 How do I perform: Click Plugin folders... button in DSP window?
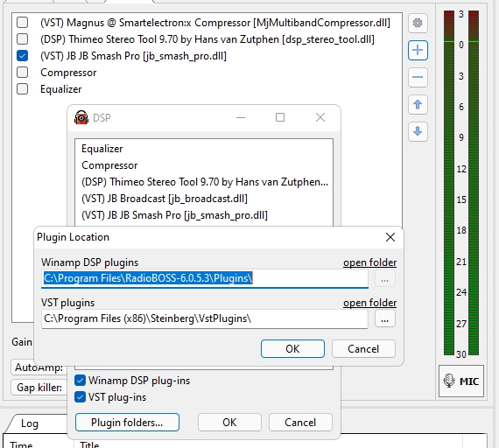tap(127, 423)
